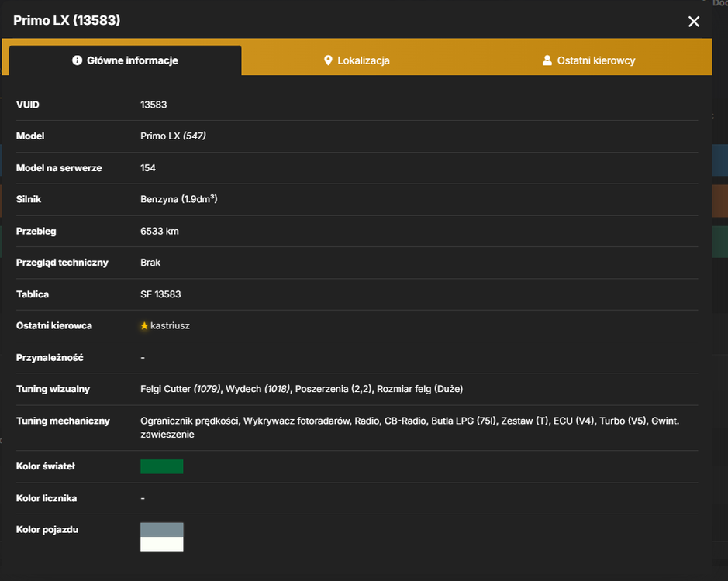Click the Przebieg value 6533 km

tap(160, 231)
